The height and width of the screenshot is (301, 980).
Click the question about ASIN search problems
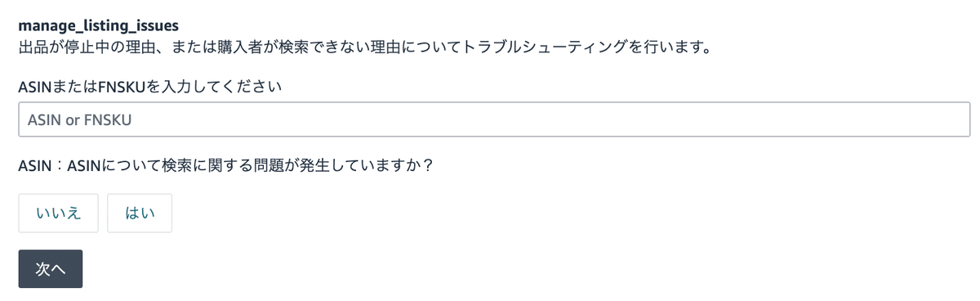225,166
